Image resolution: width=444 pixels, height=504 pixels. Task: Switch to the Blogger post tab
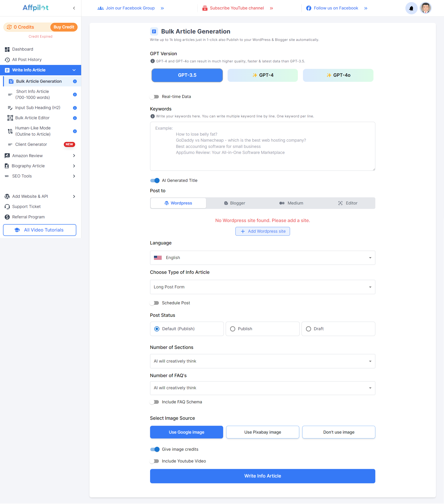[234, 203]
